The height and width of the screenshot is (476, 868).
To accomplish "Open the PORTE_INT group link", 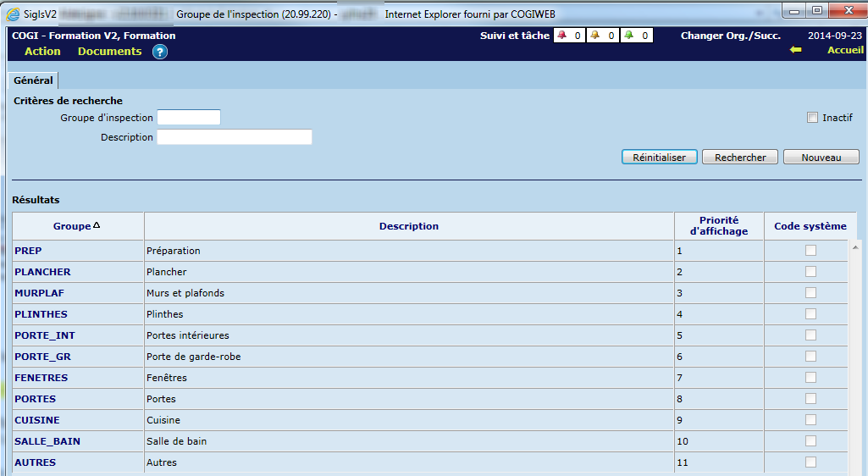I will pos(44,335).
